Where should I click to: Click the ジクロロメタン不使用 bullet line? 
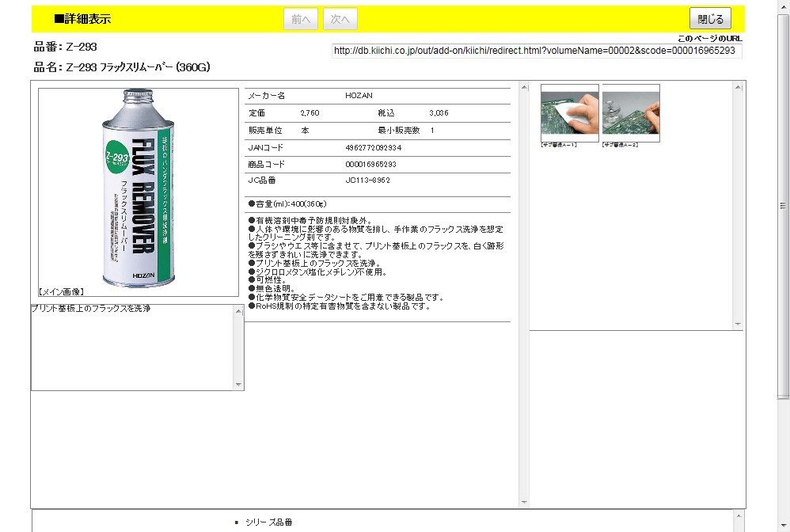point(317,272)
